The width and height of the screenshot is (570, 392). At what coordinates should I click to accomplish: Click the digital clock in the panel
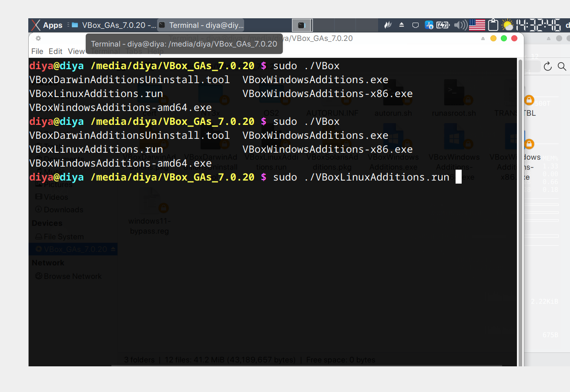538,25
